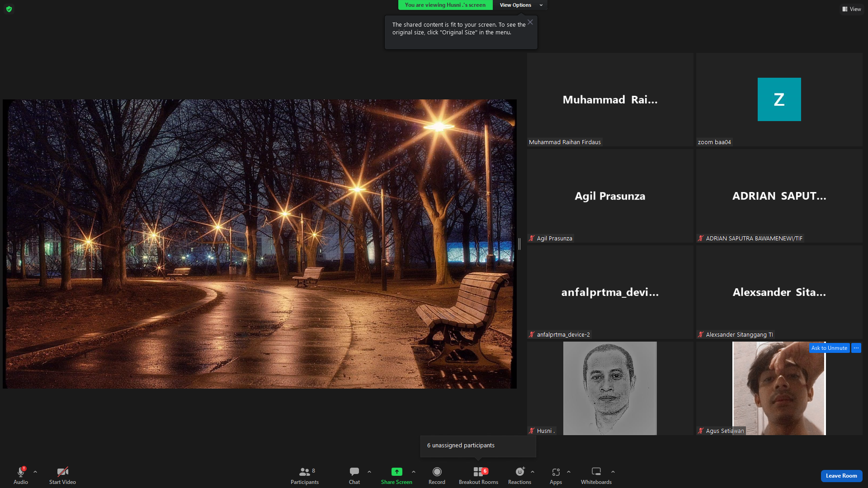Open Whiteboards
868x488 pixels.
click(x=596, y=475)
